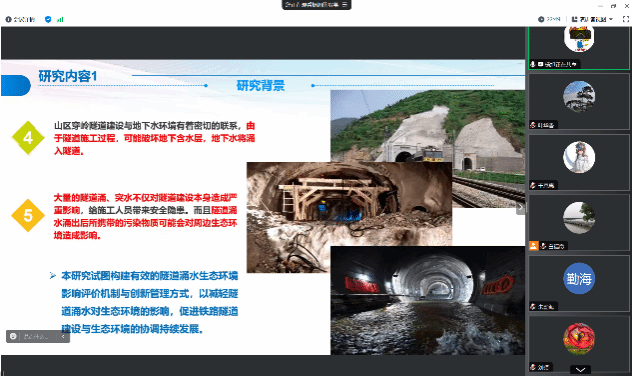Check the green network signal bars icon
Image resolution: width=632 pixels, height=376 pixels.
(60, 19)
